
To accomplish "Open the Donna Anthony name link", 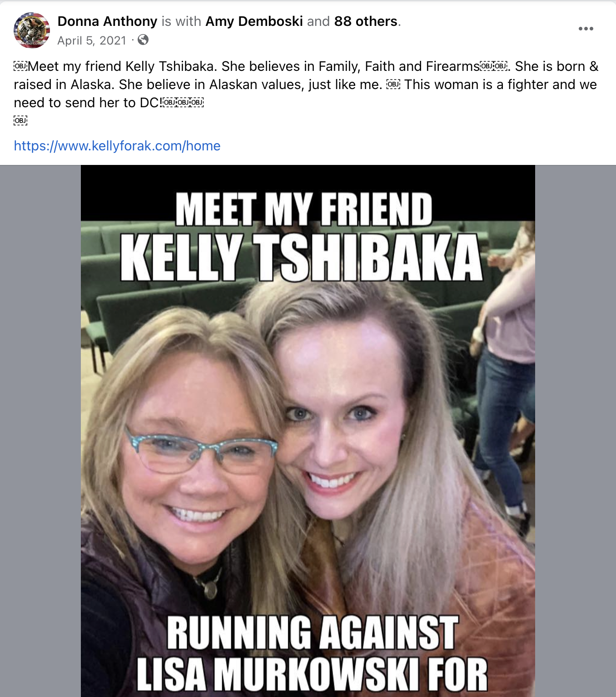I will tap(107, 21).
